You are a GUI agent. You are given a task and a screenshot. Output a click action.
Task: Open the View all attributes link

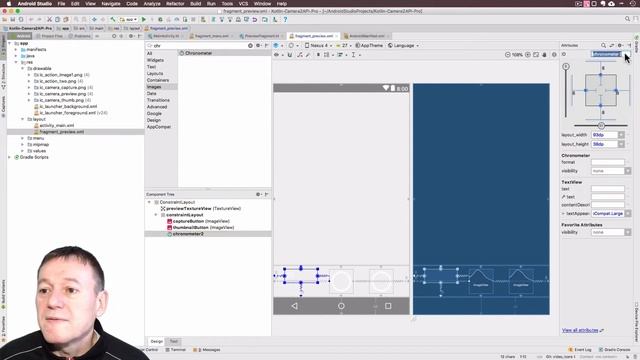[x=580, y=330]
